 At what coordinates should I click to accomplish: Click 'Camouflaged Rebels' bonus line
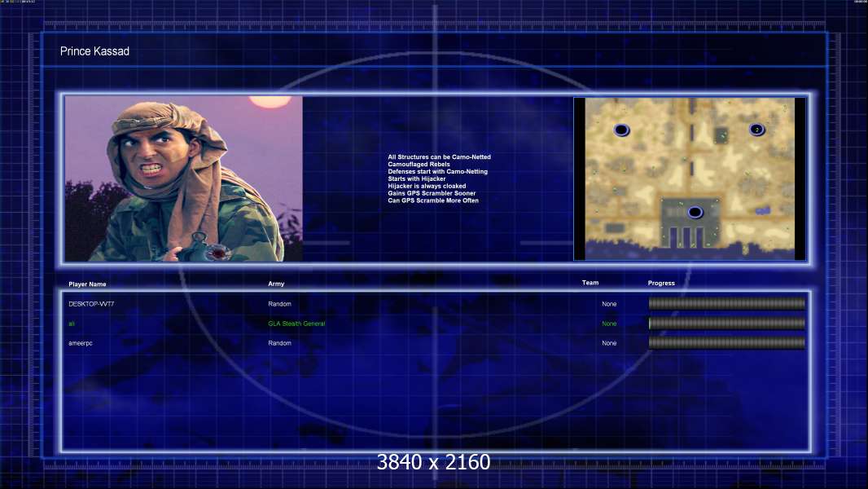coord(419,165)
